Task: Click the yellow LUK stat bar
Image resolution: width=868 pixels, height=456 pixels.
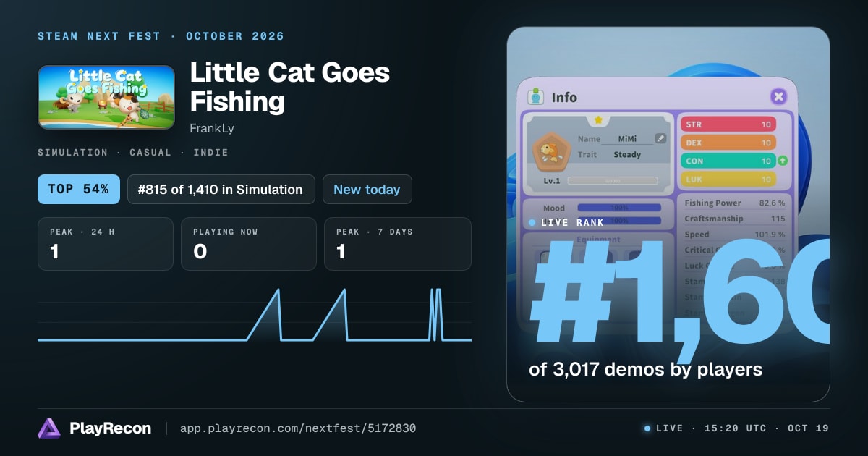Action: click(x=728, y=180)
